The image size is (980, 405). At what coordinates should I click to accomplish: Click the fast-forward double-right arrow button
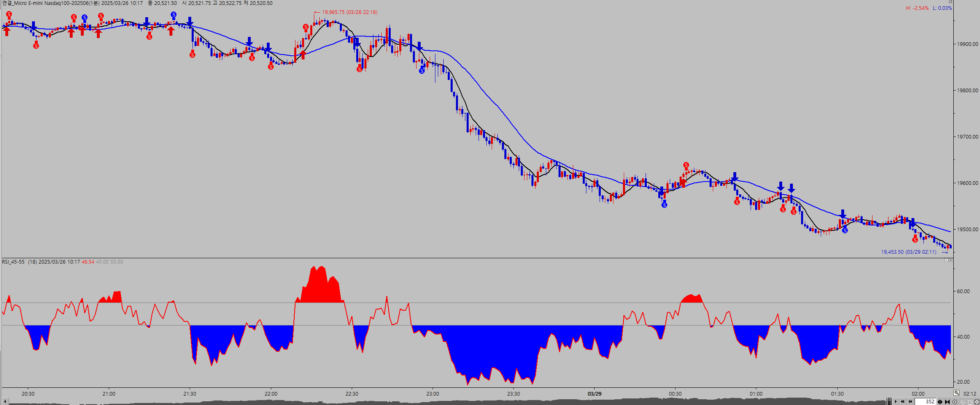click(x=910, y=402)
